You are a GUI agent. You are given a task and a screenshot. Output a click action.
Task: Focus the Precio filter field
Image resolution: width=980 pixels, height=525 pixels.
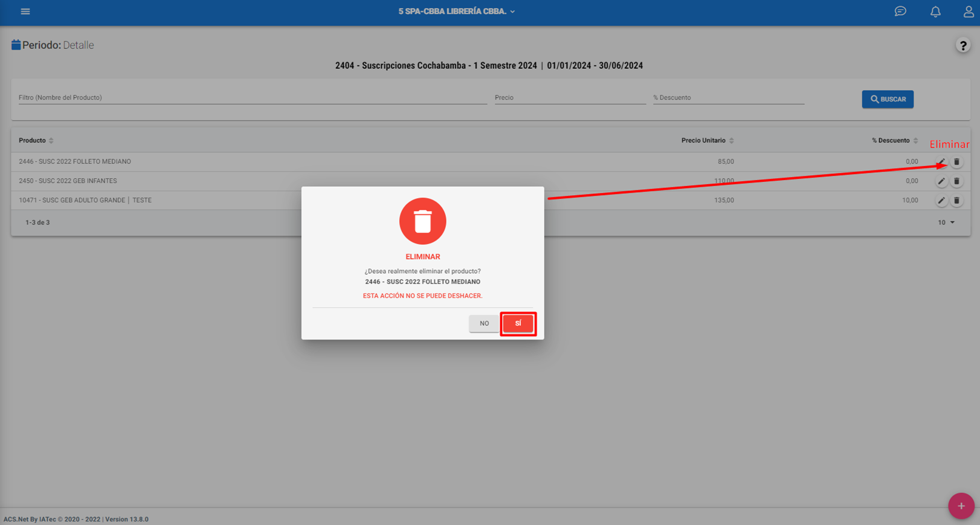[x=570, y=97]
